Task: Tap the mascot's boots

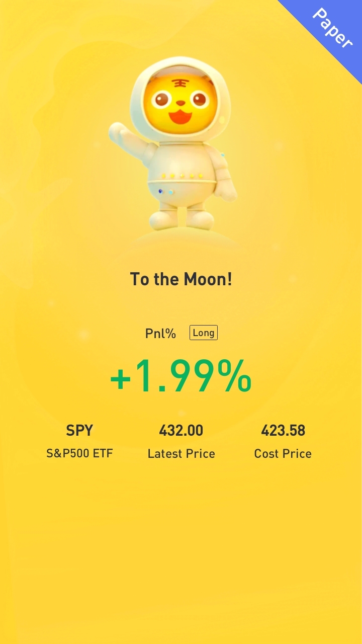Action: point(181,219)
